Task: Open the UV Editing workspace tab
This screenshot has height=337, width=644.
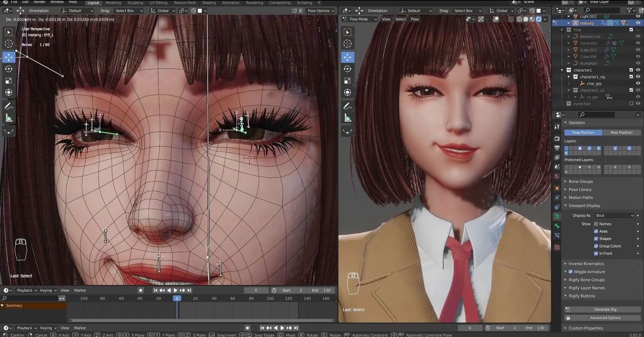Action: [x=158, y=3]
